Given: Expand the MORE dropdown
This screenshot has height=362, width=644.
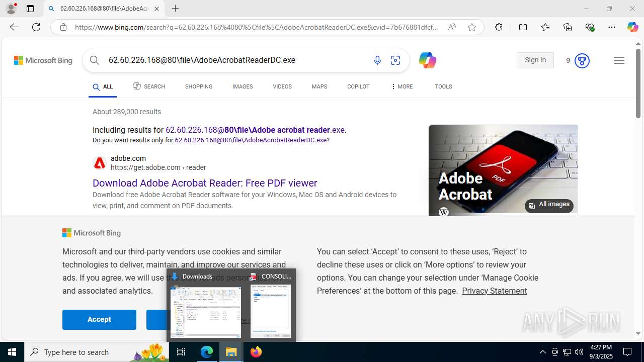Looking at the screenshot, I should pos(401,86).
